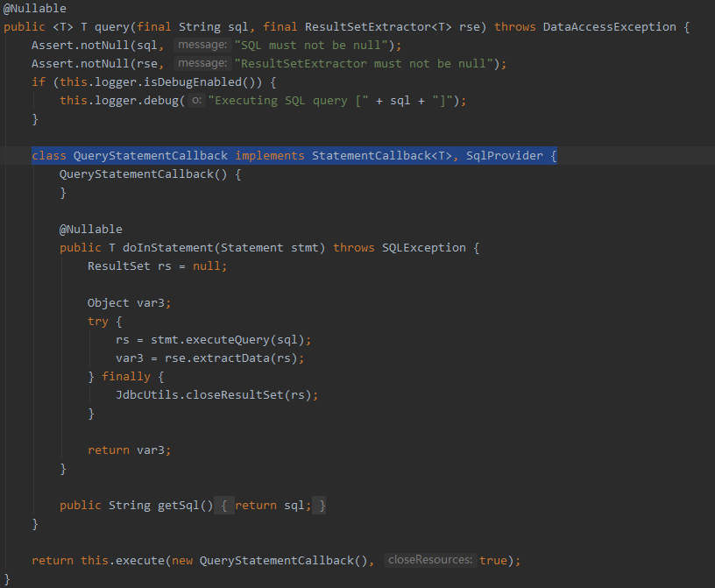The image size is (715, 588).
Task: Click the 'QueryStatementCallback()' constructor declaration
Action: (143, 174)
